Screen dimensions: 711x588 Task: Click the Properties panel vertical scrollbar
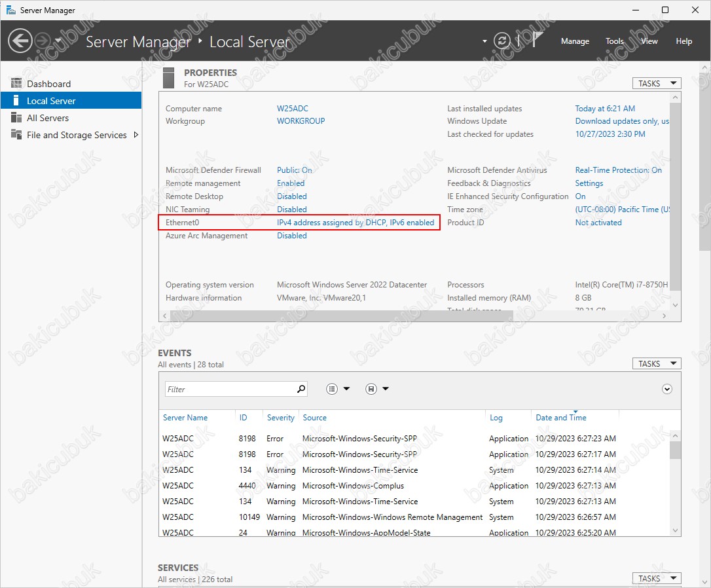[x=675, y=196]
